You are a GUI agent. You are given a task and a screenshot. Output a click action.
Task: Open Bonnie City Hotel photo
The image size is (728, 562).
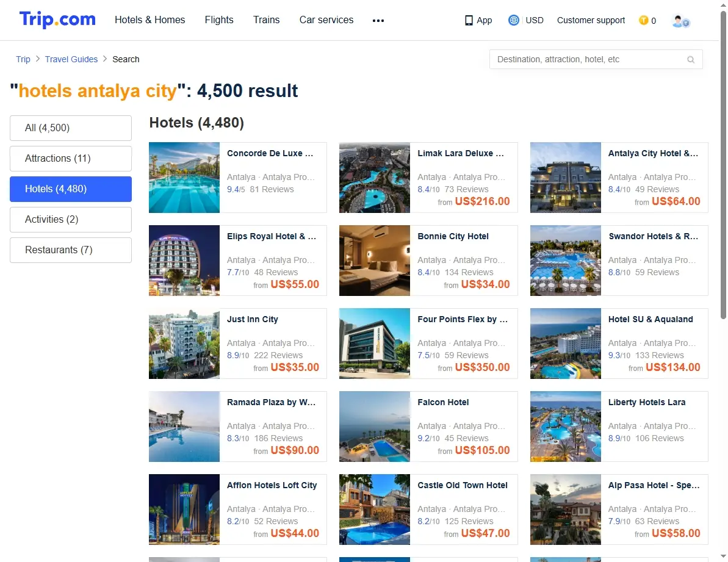(x=375, y=261)
